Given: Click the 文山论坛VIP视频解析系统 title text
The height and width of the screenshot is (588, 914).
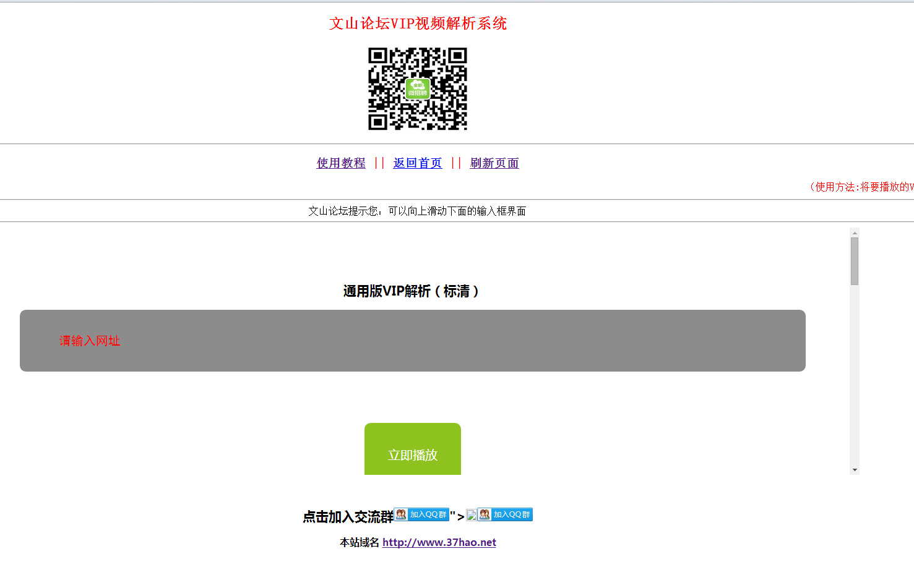Looking at the screenshot, I should click(418, 23).
